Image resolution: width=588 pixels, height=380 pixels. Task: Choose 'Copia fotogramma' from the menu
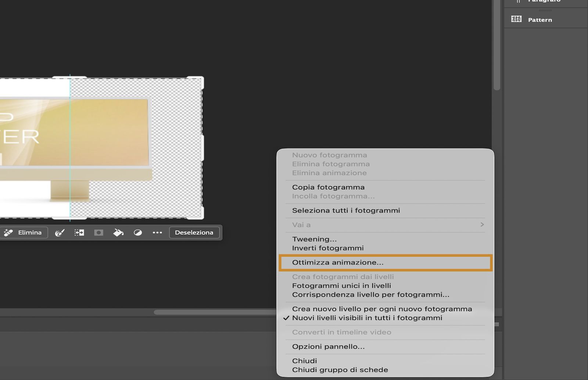click(x=328, y=187)
